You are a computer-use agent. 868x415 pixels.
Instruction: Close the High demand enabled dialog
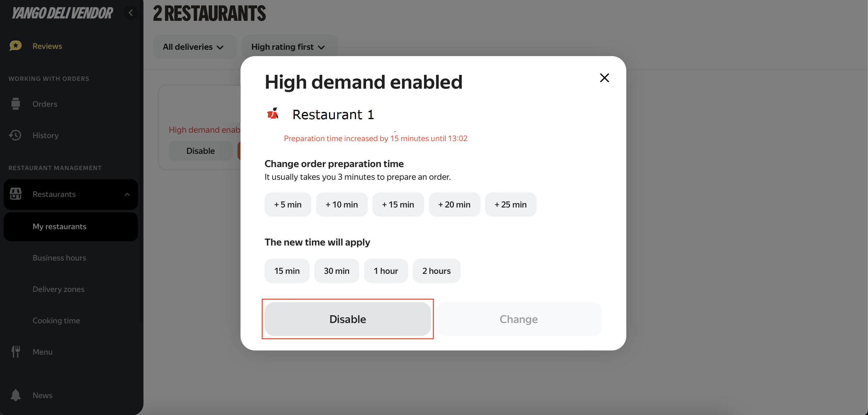pyautogui.click(x=604, y=78)
